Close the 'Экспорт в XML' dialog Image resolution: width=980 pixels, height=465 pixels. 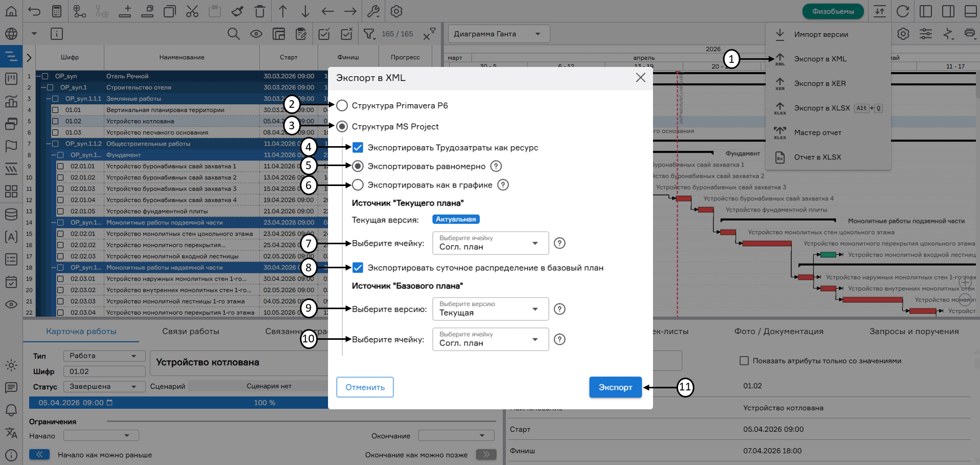click(x=640, y=78)
